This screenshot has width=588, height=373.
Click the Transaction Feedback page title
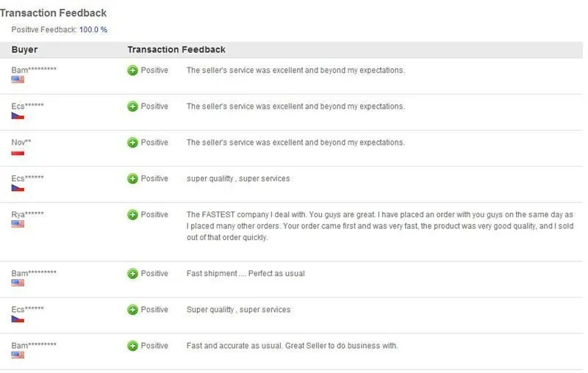point(53,13)
